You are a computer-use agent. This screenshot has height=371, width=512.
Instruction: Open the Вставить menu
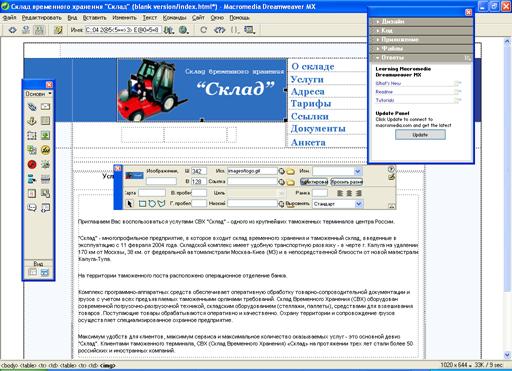(x=95, y=18)
